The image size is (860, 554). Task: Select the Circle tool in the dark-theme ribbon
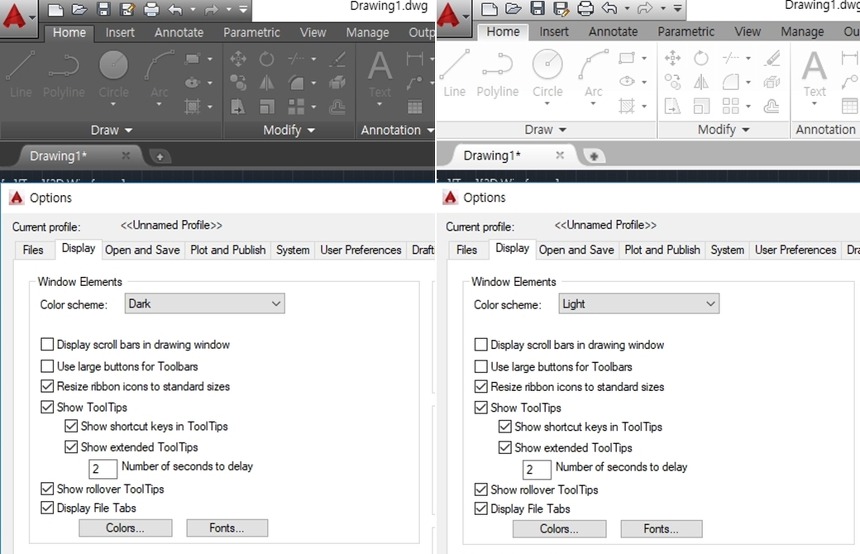click(114, 77)
